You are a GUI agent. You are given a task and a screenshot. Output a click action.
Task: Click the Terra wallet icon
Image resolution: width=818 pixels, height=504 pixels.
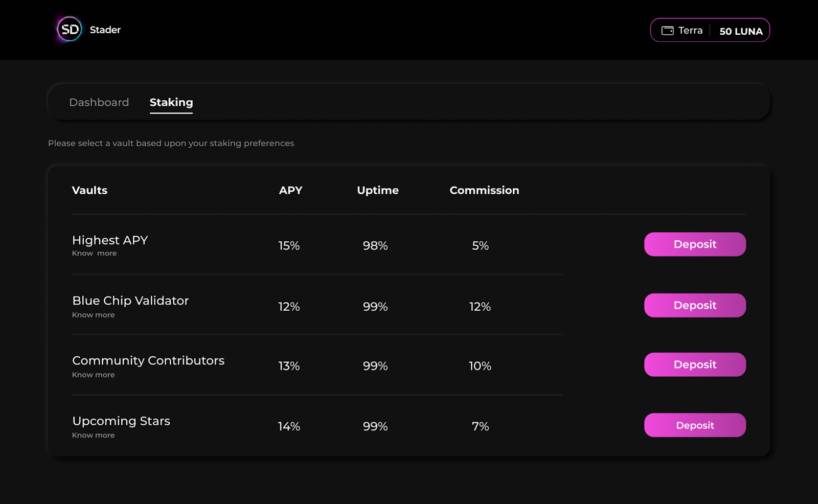(667, 31)
